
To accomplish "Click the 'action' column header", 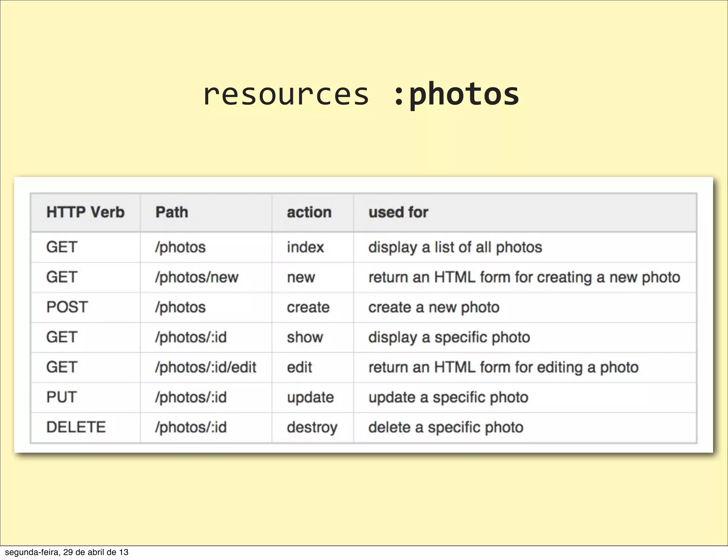I will (309, 212).
